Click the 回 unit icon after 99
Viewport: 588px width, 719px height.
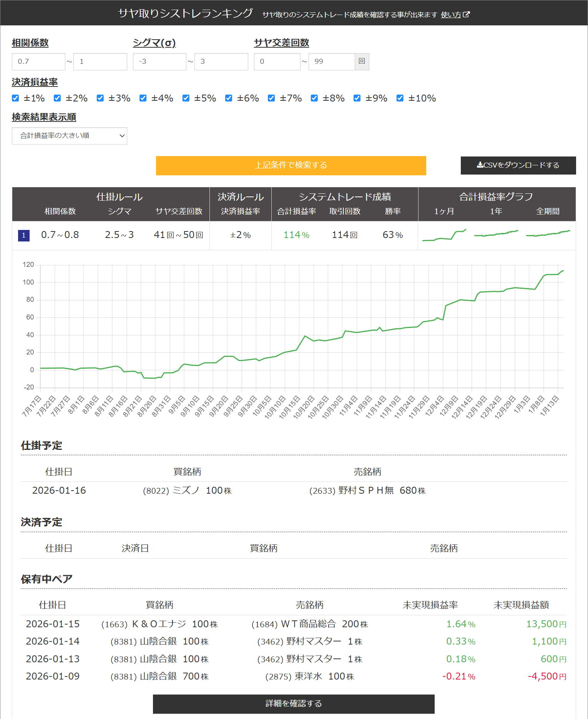tap(362, 62)
